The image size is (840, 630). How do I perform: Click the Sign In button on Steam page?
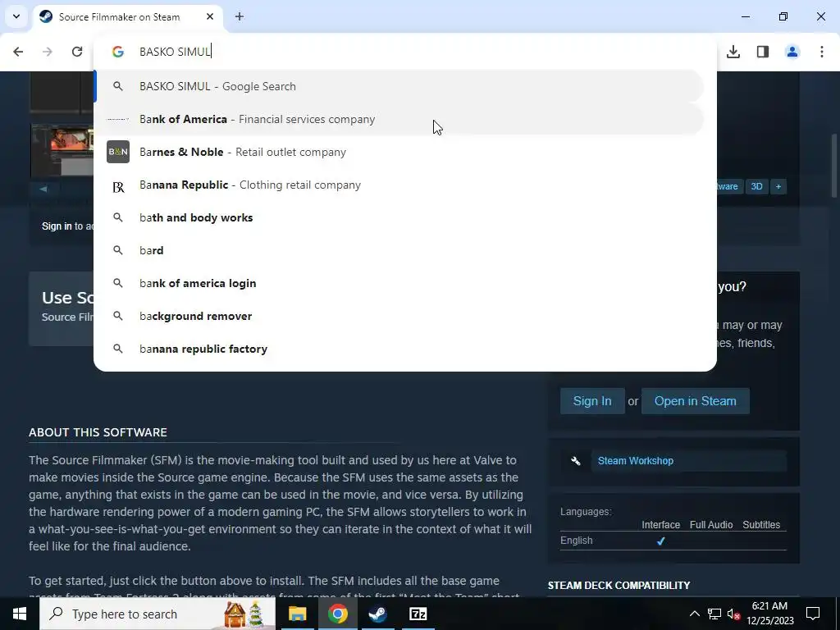click(x=592, y=400)
